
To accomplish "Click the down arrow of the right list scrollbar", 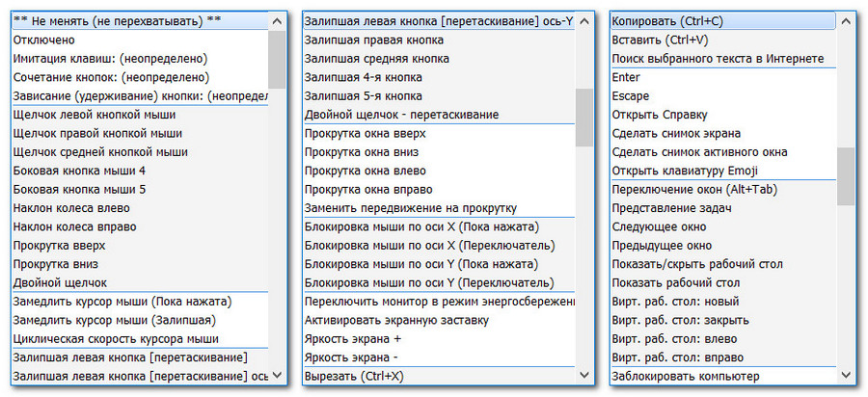I will pos(846,375).
